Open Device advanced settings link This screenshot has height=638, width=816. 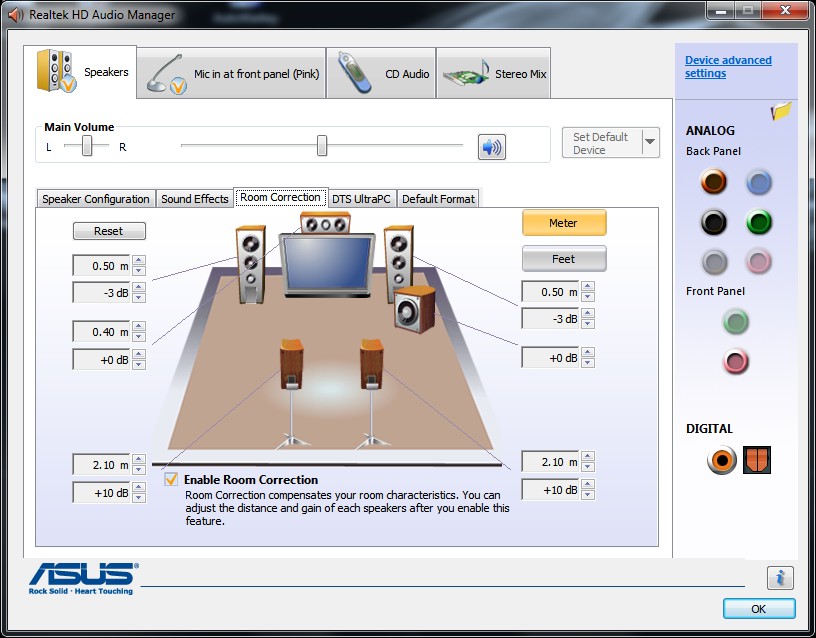[x=728, y=67]
